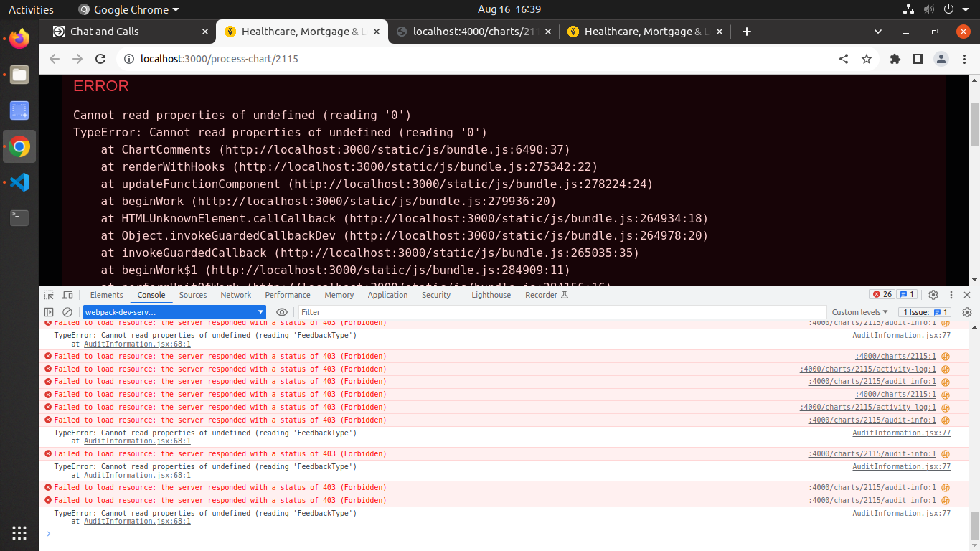
Task: Bookmark this page with the star icon
Action: (x=867, y=59)
